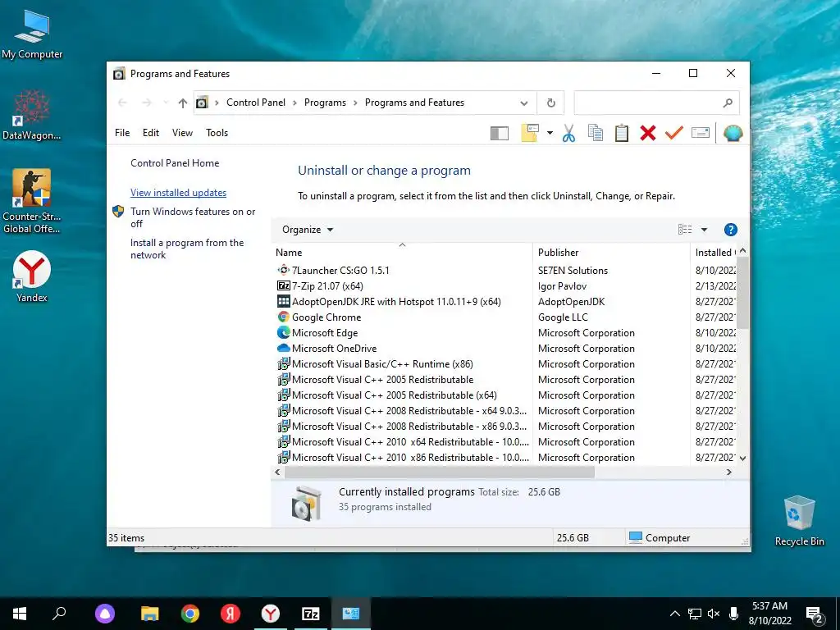
Task: Open the view options dropdown arrow
Action: coord(704,230)
